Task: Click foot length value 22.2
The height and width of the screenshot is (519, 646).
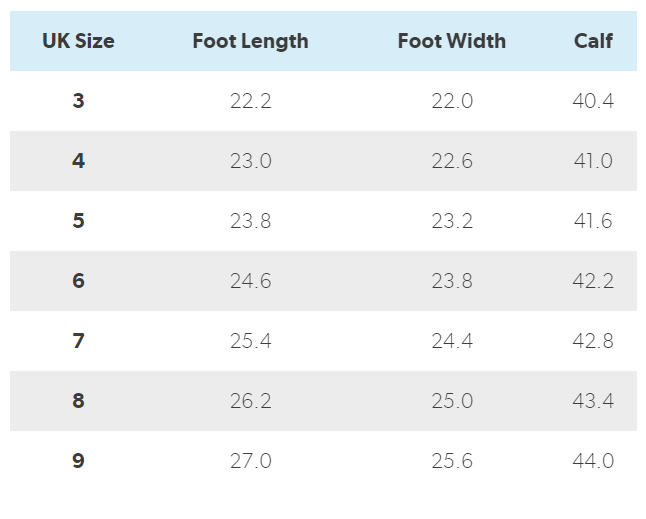Action: pos(250,101)
